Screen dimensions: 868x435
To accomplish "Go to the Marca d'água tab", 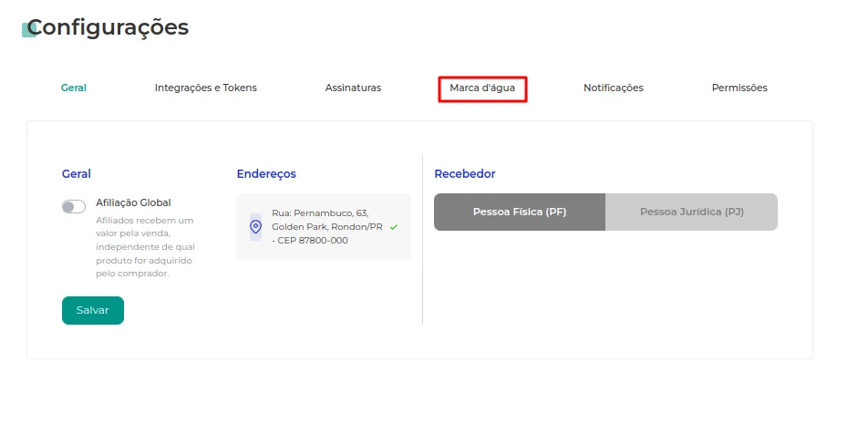I will click(x=482, y=88).
